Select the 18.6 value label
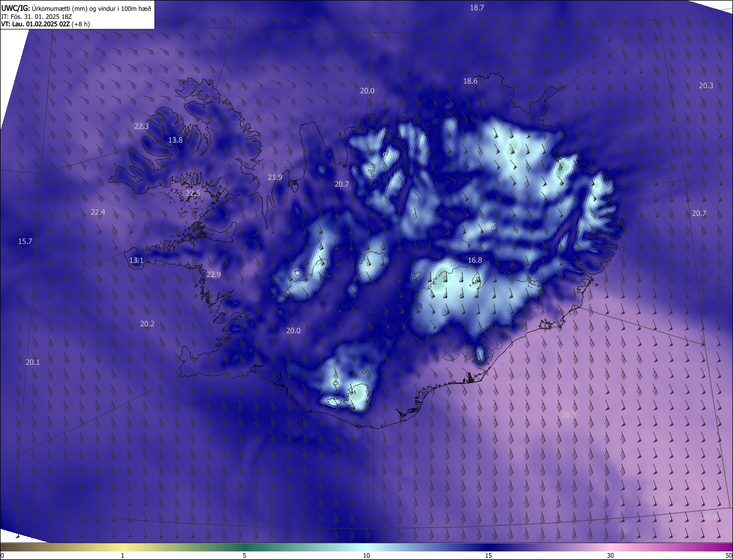 (x=470, y=81)
